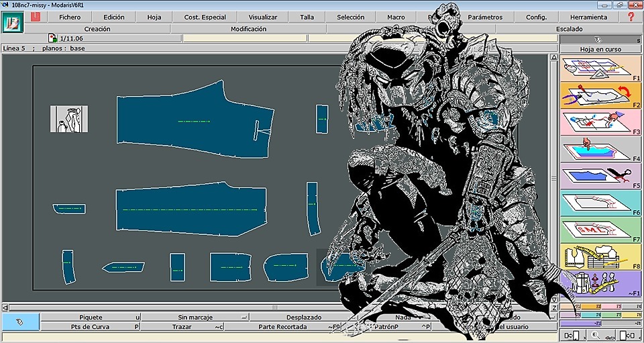644x343 pixels.
Task: Click the blue tag icon in bottom bar
Action: pos(20,322)
